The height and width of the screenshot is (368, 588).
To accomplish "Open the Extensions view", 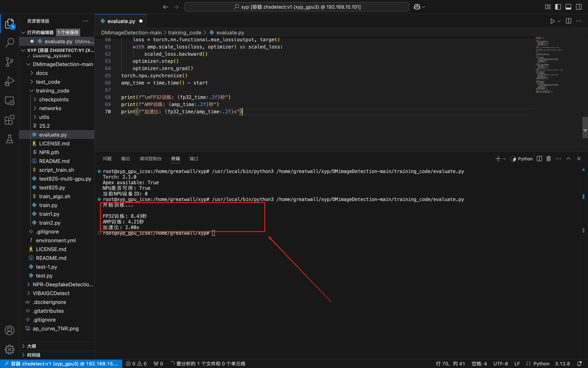I will tap(9, 120).
